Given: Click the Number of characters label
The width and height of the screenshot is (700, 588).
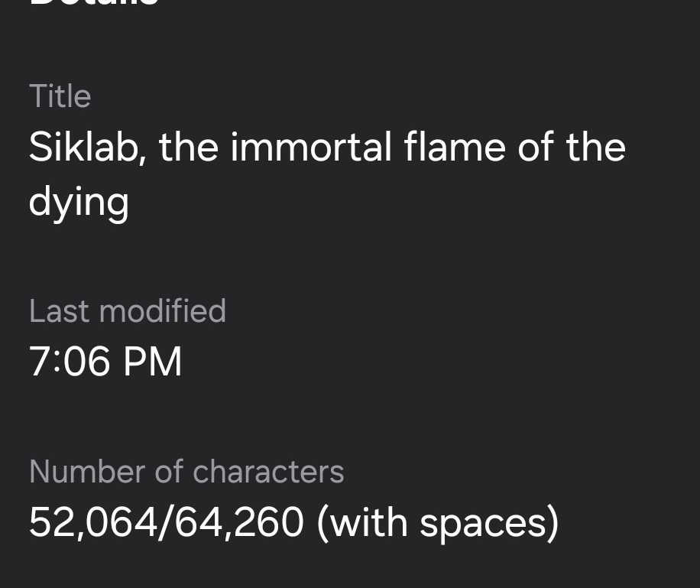Looking at the screenshot, I should (x=186, y=472).
